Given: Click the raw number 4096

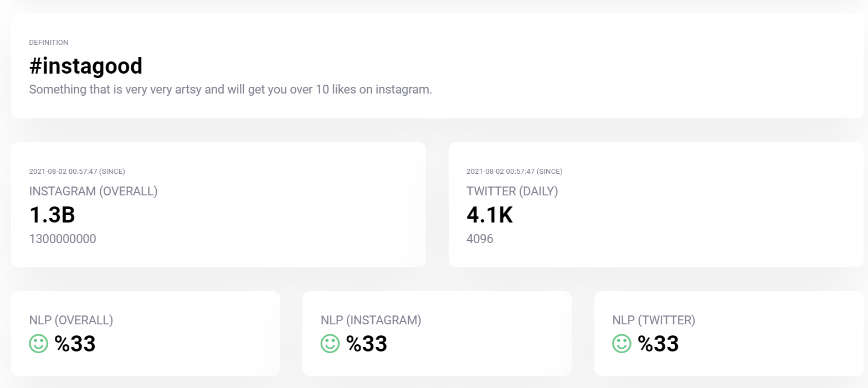Looking at the screenshot, I should coord(480,239).
